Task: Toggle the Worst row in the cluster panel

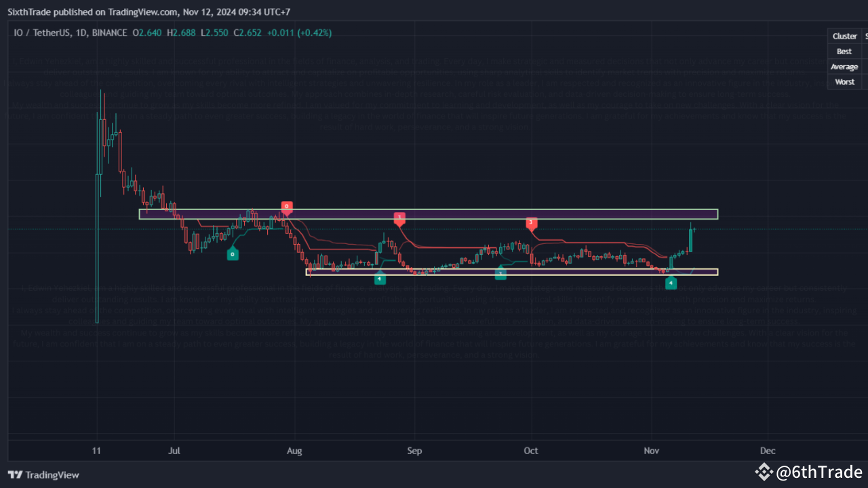Action: coord(844,81)
